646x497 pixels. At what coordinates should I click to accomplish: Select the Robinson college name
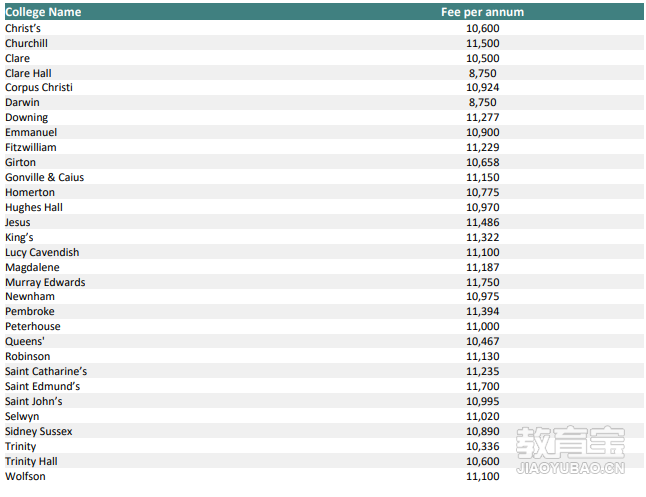click(28, 356)
